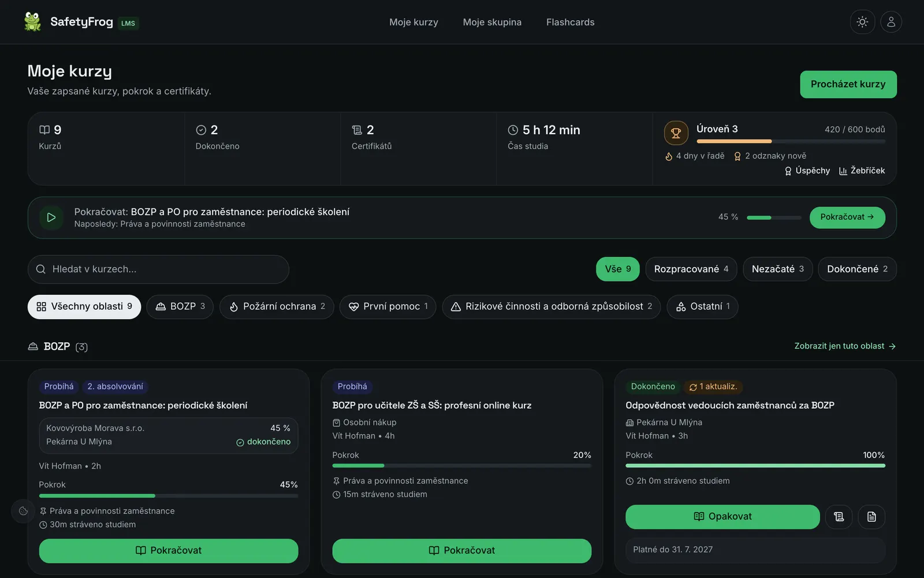Click the certificate icon above the Certifikátů stat
Image resolution: width=924 pixels, height=578 pixels.
click(x=357, y=130)
